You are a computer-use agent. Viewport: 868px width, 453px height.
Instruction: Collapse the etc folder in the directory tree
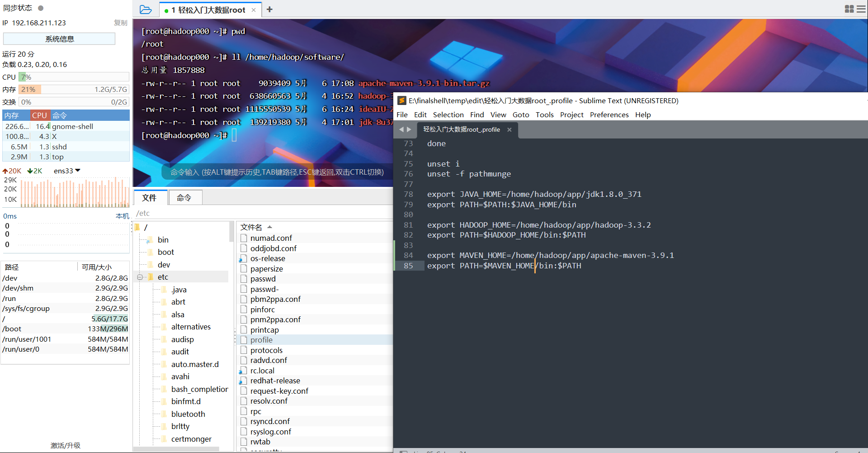coord(141,277)
